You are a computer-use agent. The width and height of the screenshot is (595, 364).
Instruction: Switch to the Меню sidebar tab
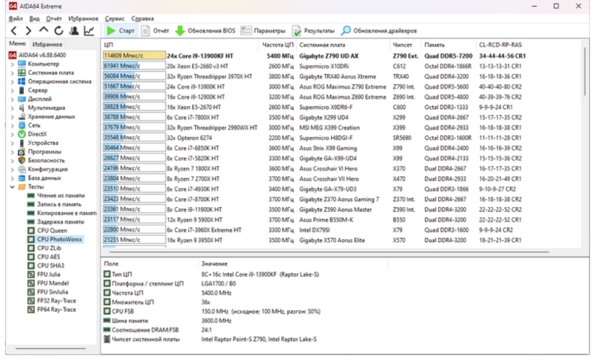(x=17, y=44)
